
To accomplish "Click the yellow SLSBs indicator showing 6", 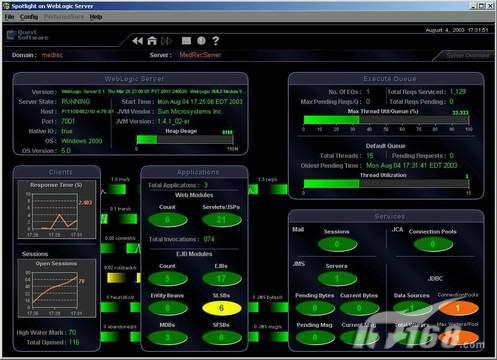I will click(222, 308).
